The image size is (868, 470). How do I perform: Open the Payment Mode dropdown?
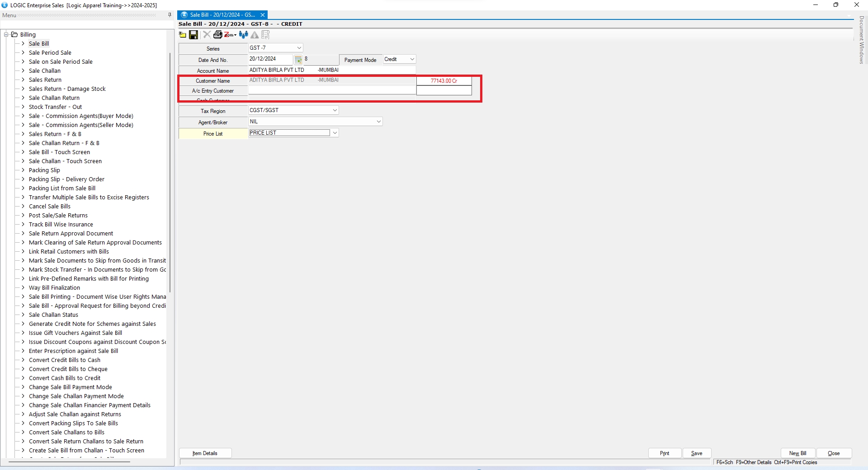412,59
